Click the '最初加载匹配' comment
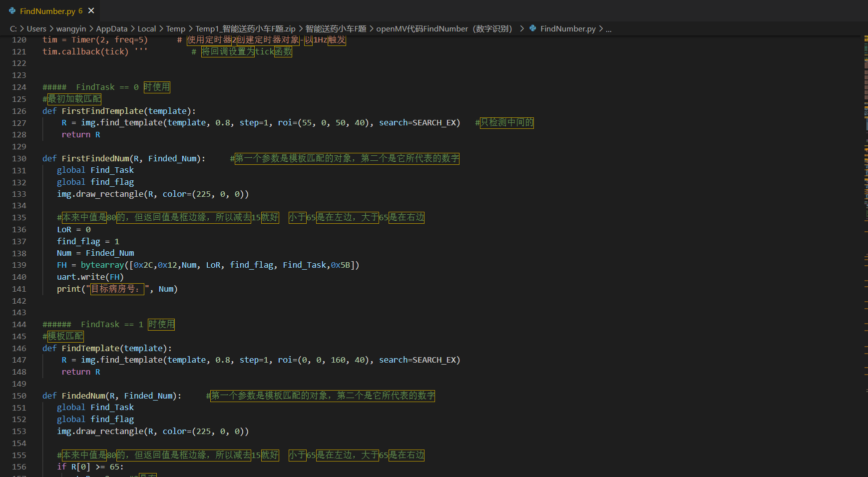 tap(74, 99)
